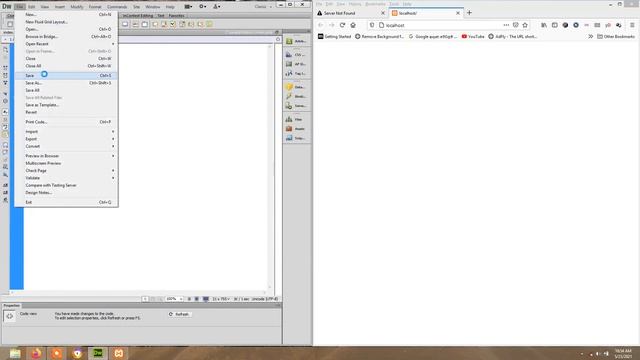Image resolution: width=640 pixels, height=360 pixels.
Task: Open the Firefox hamburger menu
Action: point(632,25)
